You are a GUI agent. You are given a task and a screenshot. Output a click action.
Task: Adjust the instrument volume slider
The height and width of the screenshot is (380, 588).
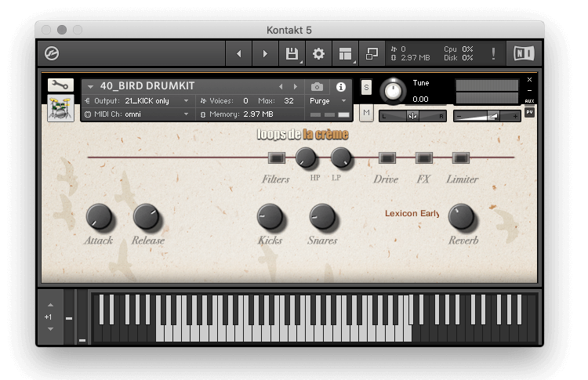pos(487,116)
